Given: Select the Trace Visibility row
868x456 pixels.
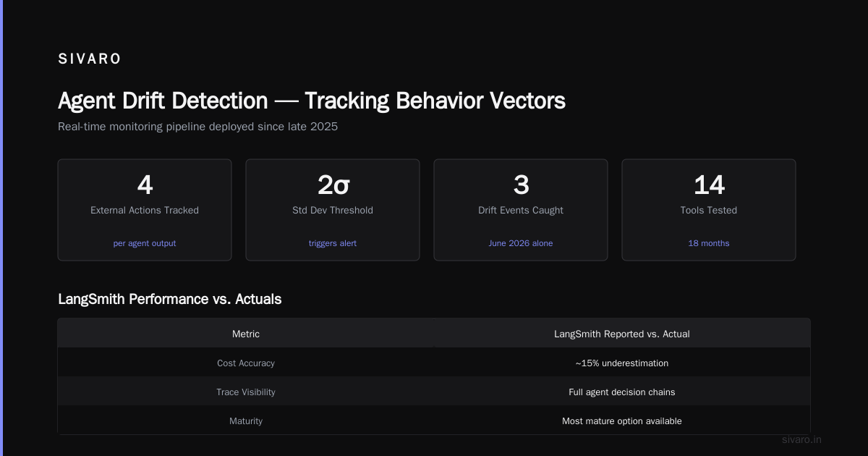Looking at the screenshot, I should [434, 392].
